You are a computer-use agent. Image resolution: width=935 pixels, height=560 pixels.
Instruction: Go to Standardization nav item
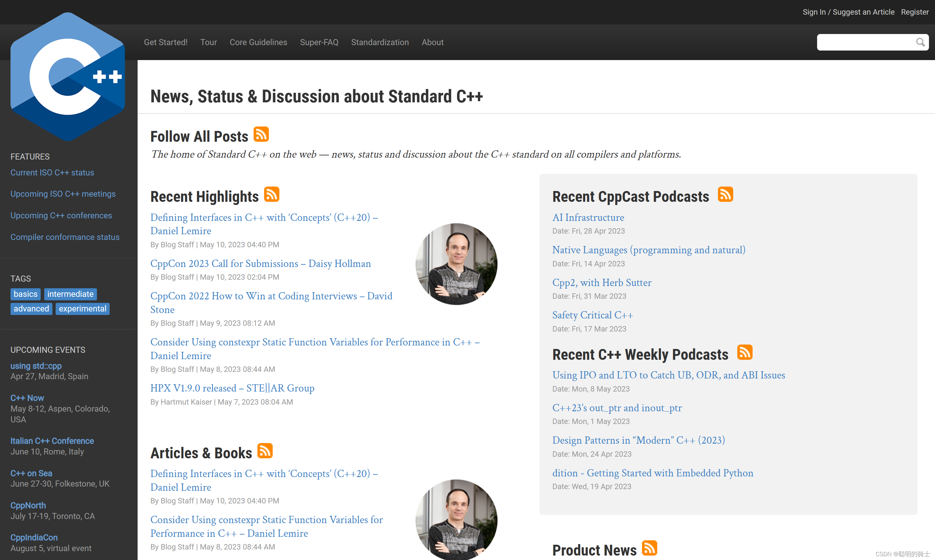tap(379, 42)
